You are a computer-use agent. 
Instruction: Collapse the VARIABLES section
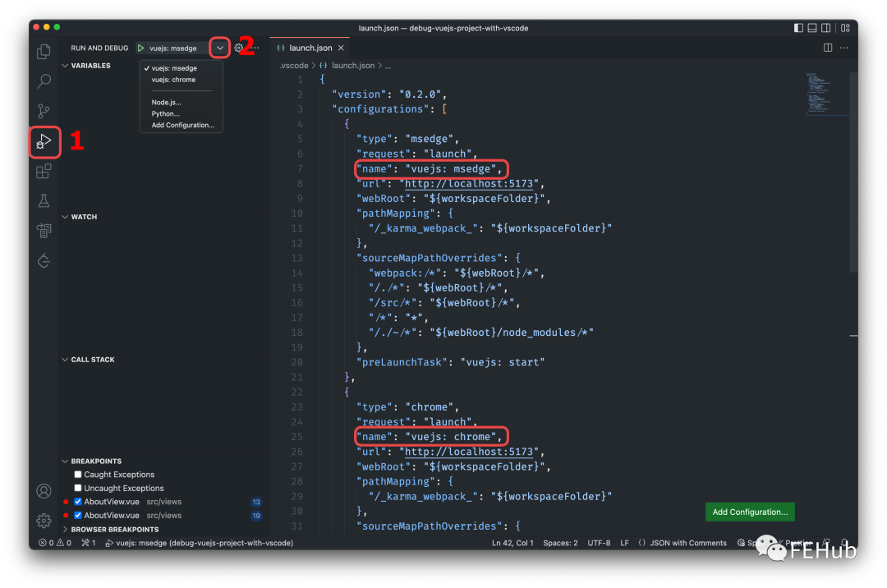point(90,66)
